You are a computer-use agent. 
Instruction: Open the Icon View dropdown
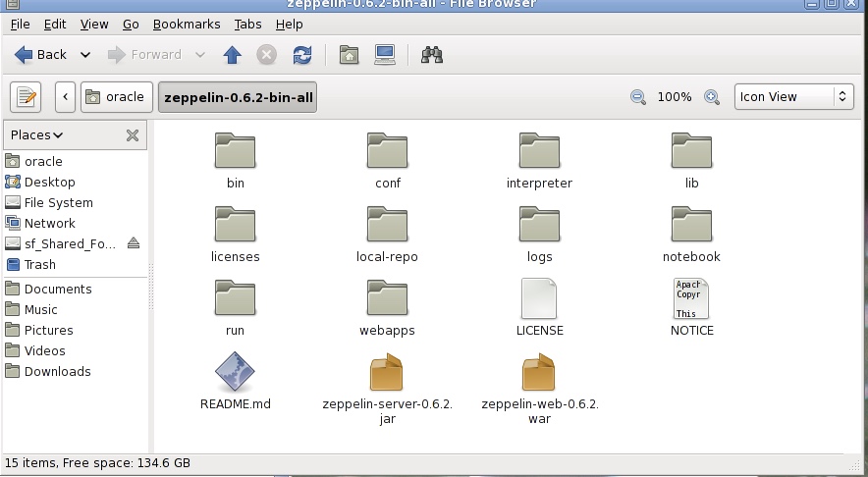(x=793, y=97)
